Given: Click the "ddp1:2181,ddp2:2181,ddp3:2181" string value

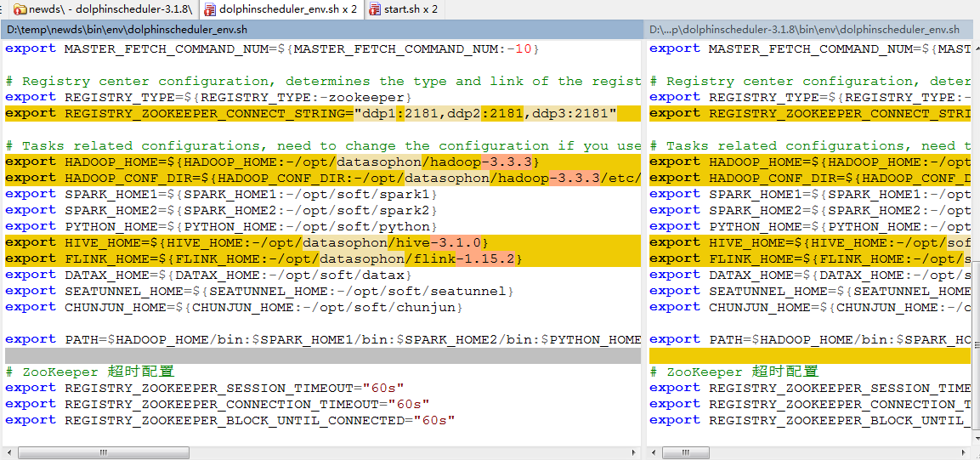Looking at the screenshot, I should pyautogui.click(x=486, y=113).
